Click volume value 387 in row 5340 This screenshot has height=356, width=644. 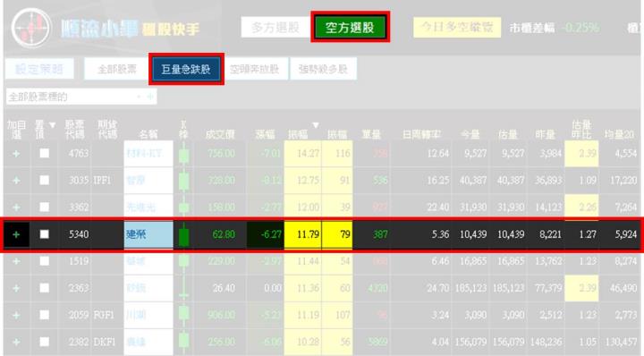[380, 234]
